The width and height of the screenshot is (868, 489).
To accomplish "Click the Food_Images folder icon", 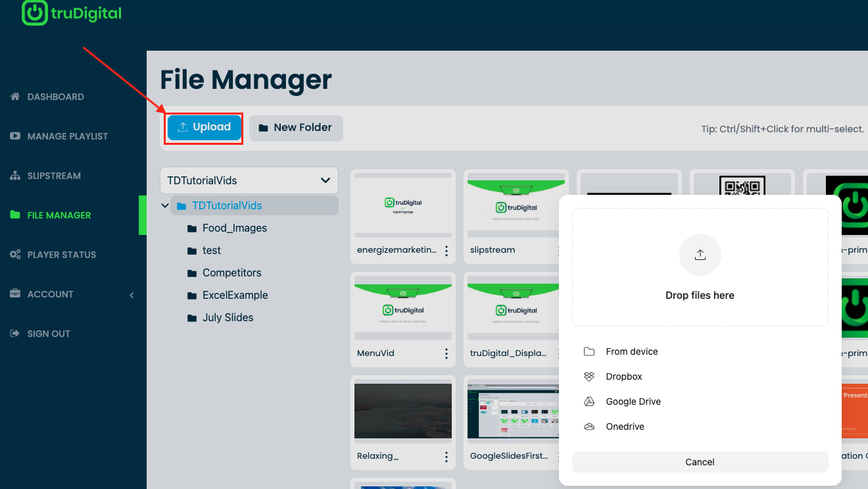I will 192,228.
